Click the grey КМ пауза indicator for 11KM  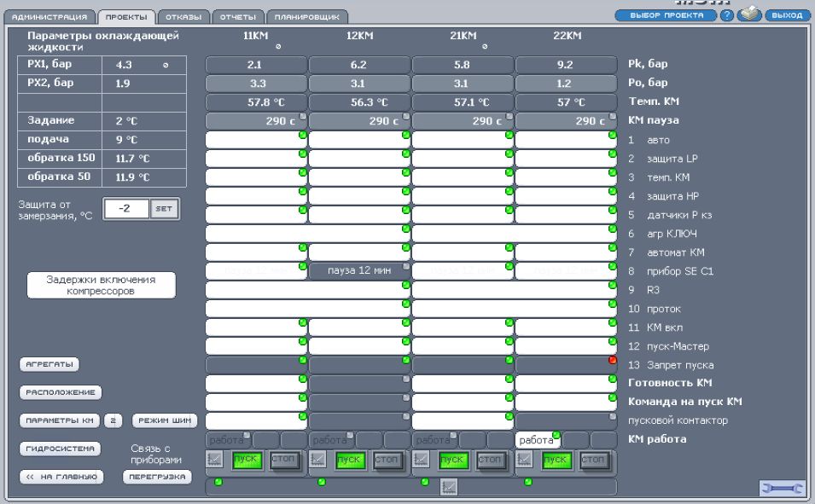click(303, 116)
